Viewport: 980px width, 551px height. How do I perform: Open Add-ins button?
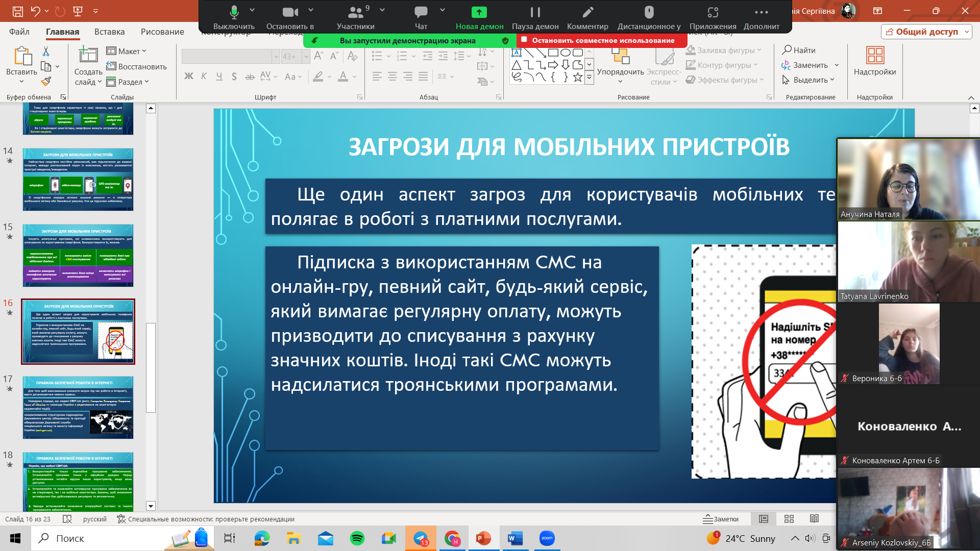pos(875,61)
